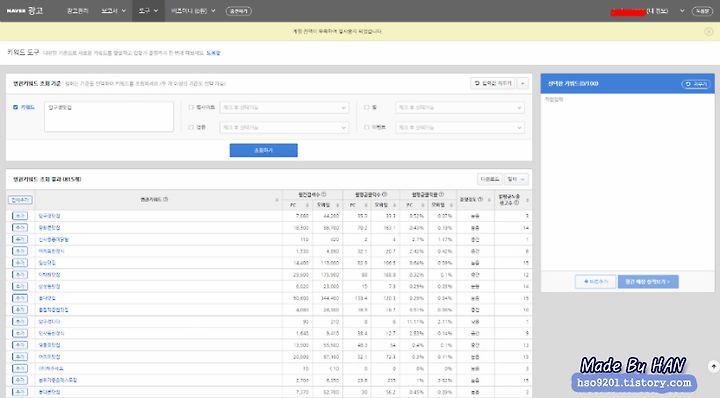The width and height of the screenshot is (720, 398).
Task: Open help icon beside 월평균클릭수 header
Action: click(x=385, y=195)
